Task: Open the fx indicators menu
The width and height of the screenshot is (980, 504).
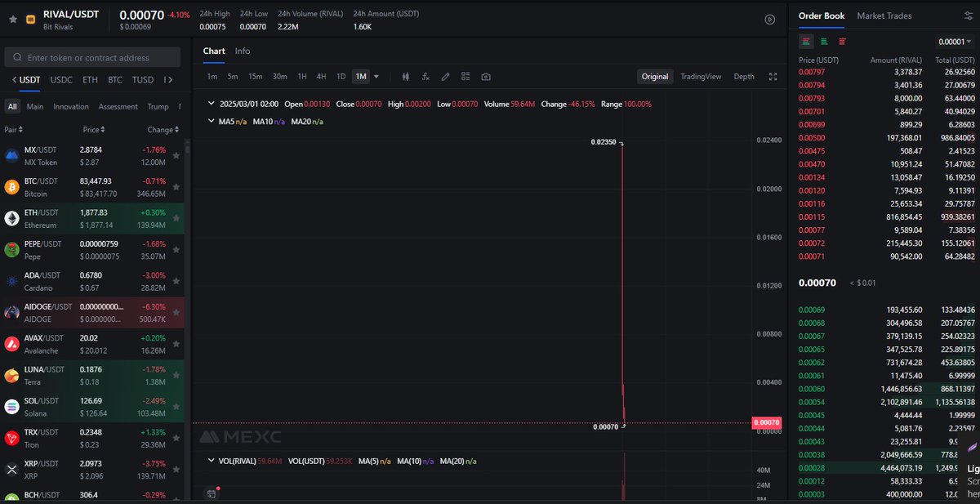Action: click(x=425, y=77)
